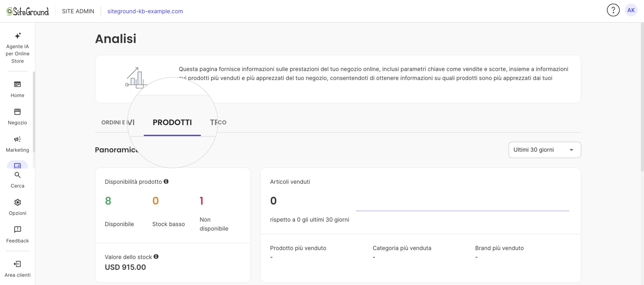The image size is (644, 285).
Task: Switch to the ORDINI E tab
Action: 113,122
